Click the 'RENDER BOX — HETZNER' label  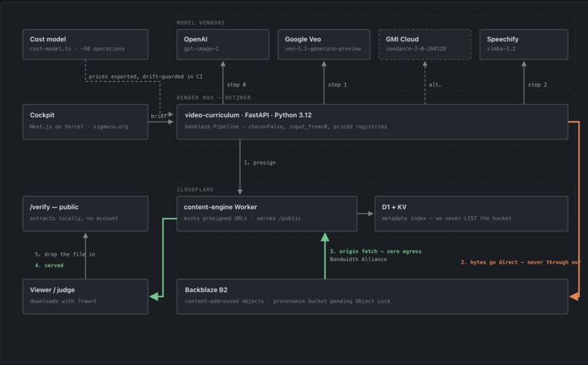[214, 98]
